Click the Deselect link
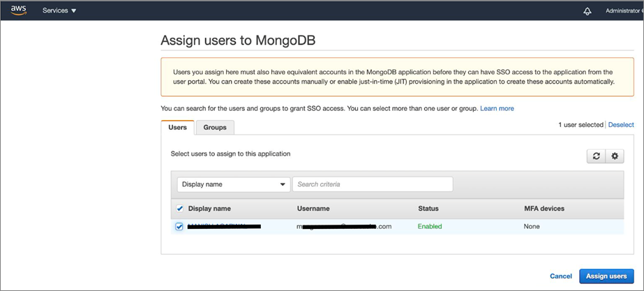The height and width of the screenshot is (291, 644). (x=621, y=124)
